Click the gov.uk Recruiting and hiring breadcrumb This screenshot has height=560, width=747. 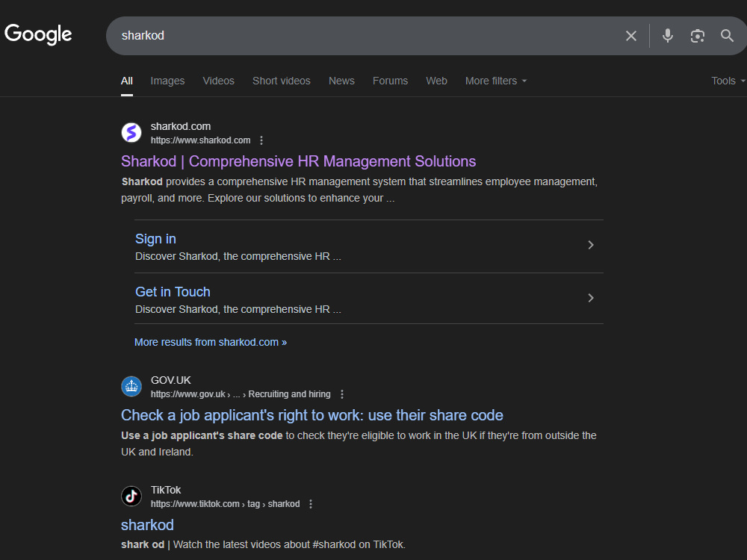241,394
